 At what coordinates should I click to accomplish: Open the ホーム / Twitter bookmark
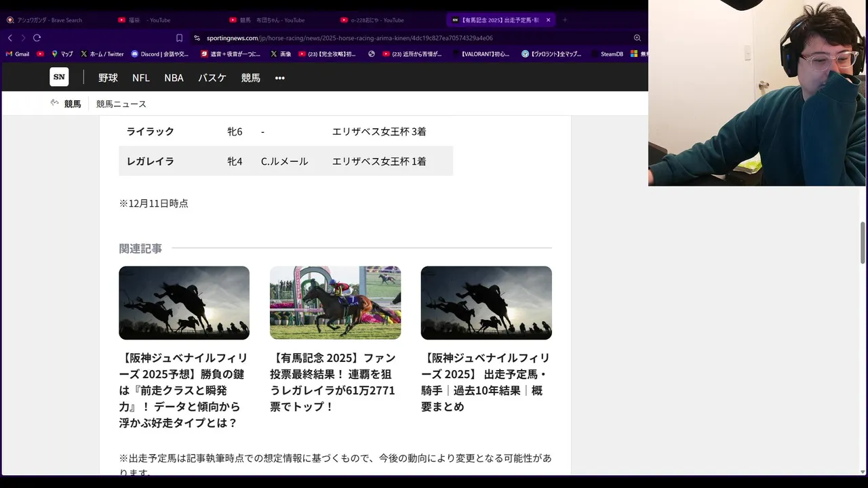[102, 54]
